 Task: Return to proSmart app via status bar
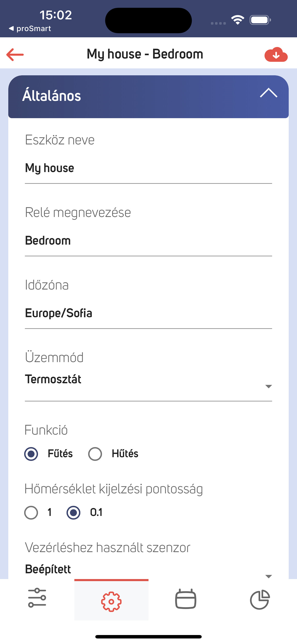click(30, 29)
